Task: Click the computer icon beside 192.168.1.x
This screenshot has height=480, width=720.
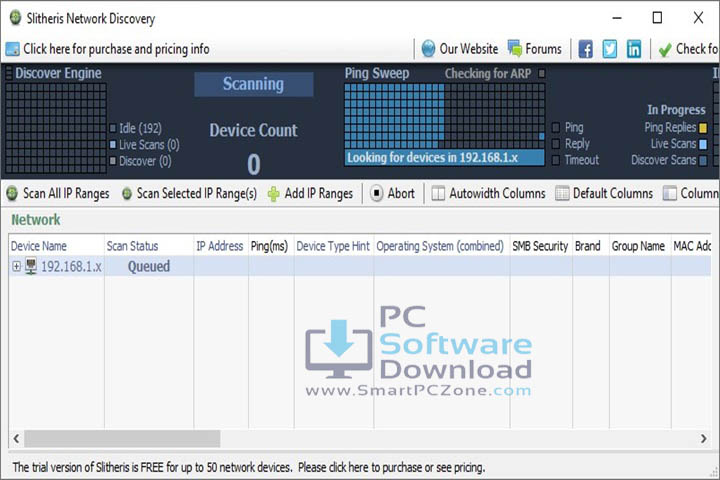Action: [31, 266]
